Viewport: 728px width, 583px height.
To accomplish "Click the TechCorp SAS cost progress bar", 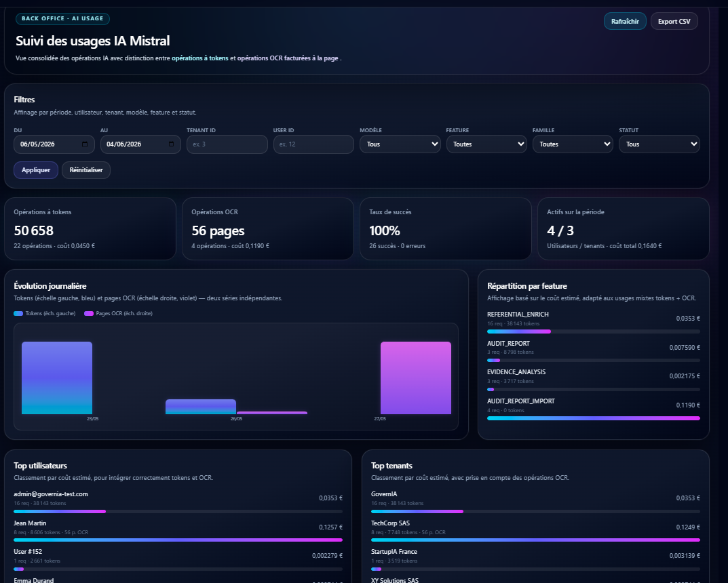I will click(535, 540).
